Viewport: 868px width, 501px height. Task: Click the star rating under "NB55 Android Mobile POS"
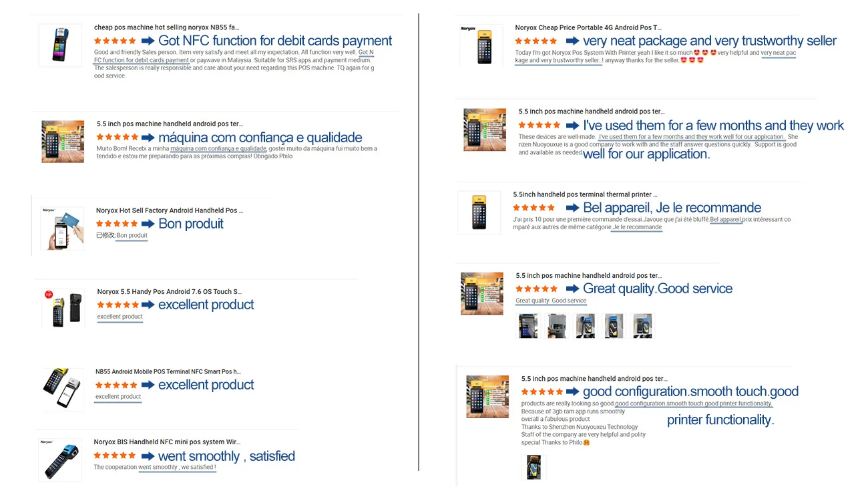point(116,385)
